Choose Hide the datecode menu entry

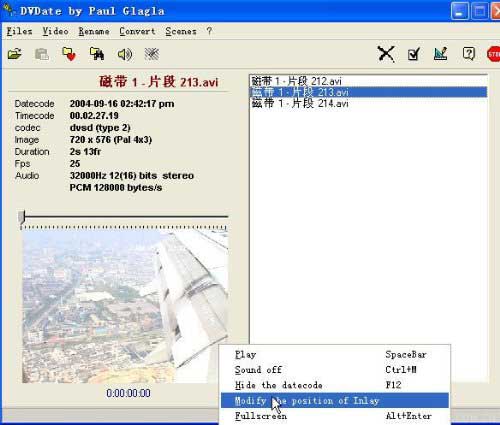point(335,385)
